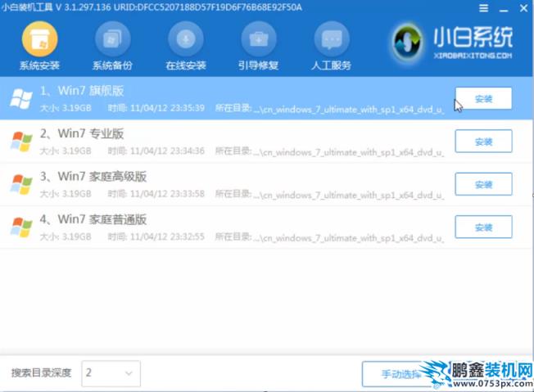The image size is (534, 392).
Task: Select the '3、Win7 家庭高级版' row title
Action: point(93,177)
